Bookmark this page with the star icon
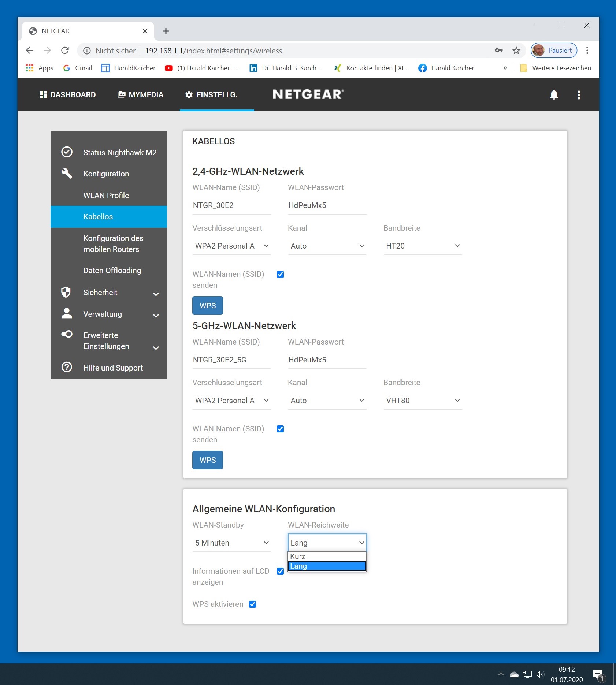 516,51
